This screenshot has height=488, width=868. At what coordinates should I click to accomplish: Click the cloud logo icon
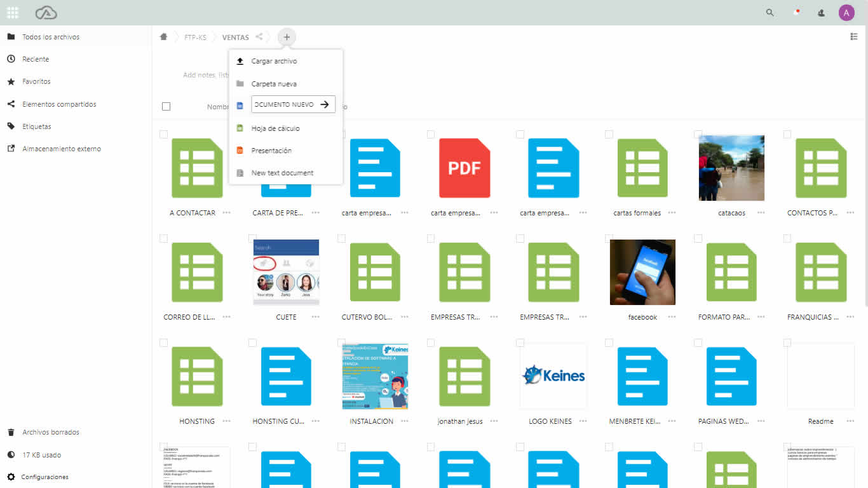[x=46, y=12]
